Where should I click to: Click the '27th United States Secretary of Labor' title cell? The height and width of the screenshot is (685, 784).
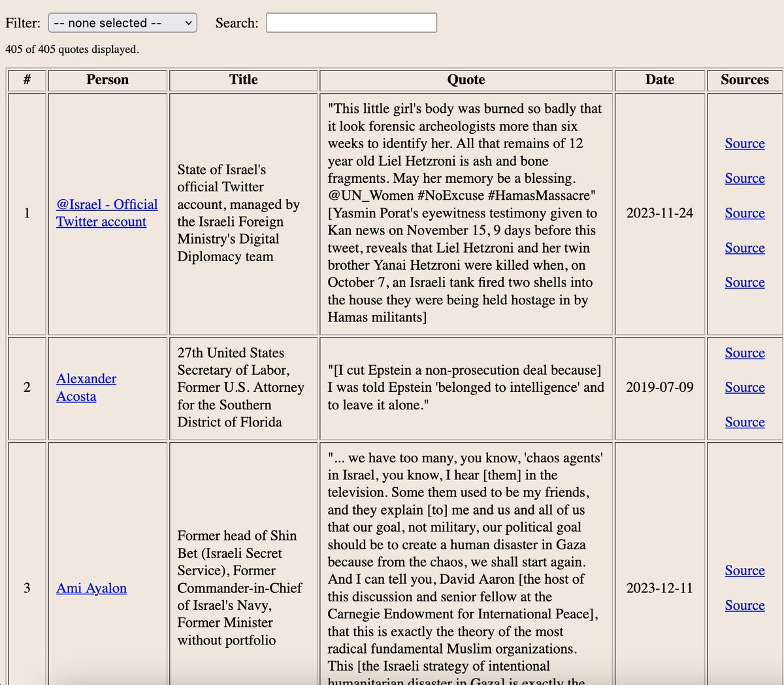pyautogui.click(x=243, y=387)
